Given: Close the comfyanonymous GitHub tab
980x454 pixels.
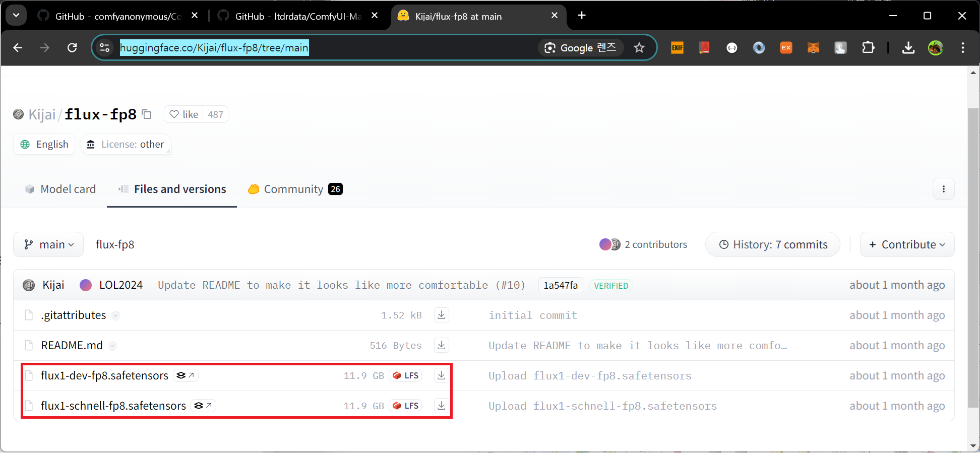Looking at the screenshot, I should pyautogui.click(x=195, y=16).
